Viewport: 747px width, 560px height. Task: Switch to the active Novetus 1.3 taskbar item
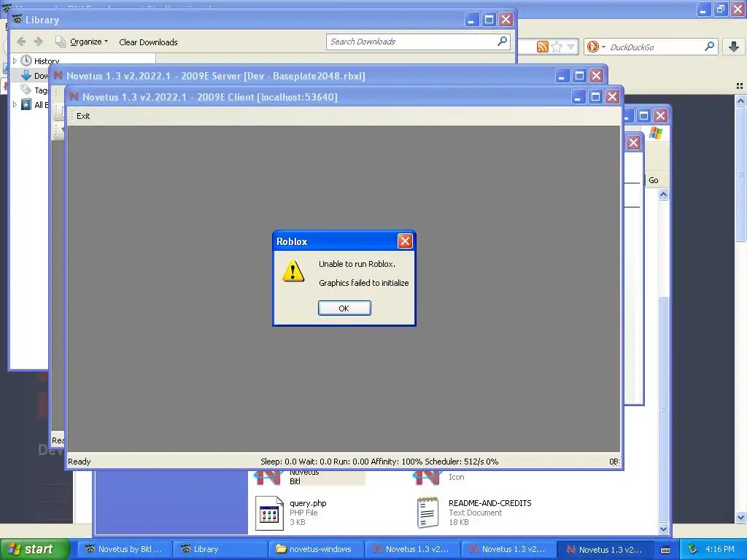pos(604,550)
